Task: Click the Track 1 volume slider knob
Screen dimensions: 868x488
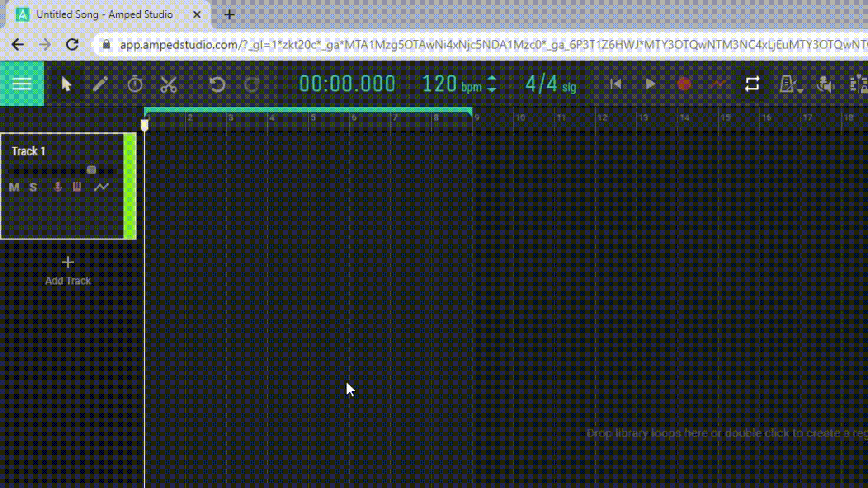Action: point(91,170)
